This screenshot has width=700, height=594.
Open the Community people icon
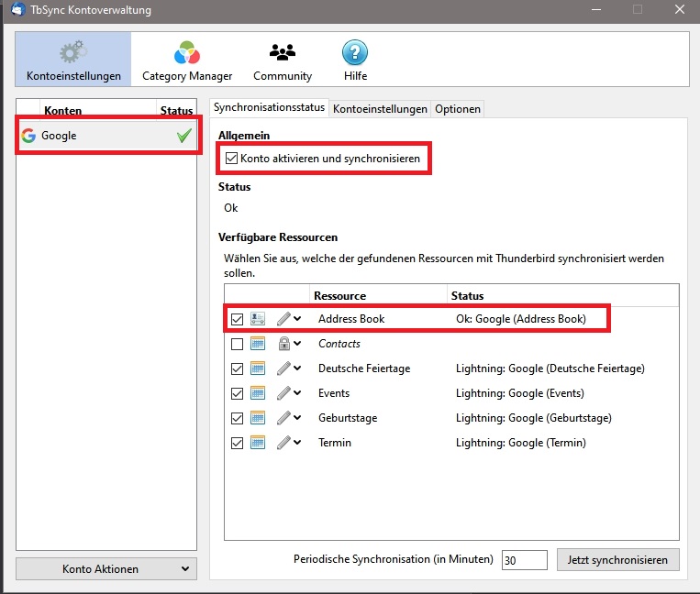[283, 52]
